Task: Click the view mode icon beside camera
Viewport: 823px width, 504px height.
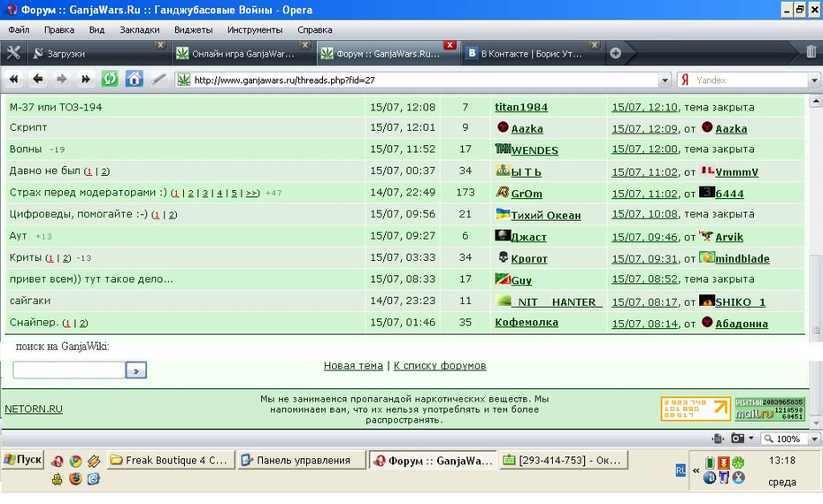Action: 718,438
